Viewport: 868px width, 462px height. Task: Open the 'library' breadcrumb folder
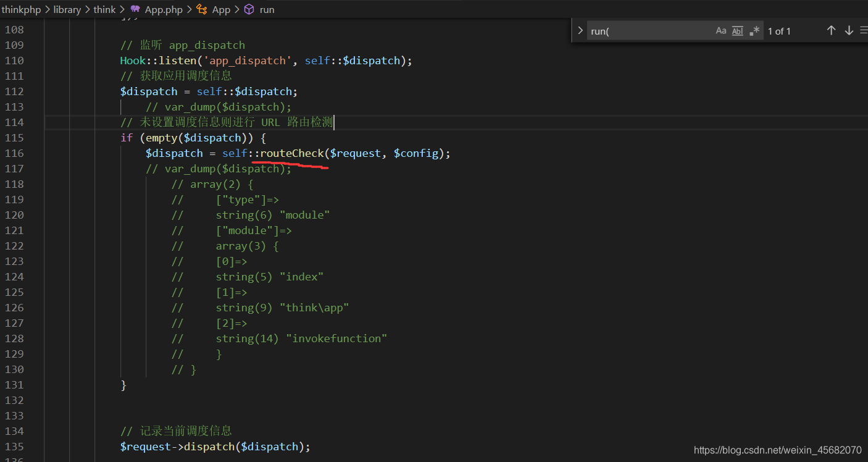click(67, 9)
